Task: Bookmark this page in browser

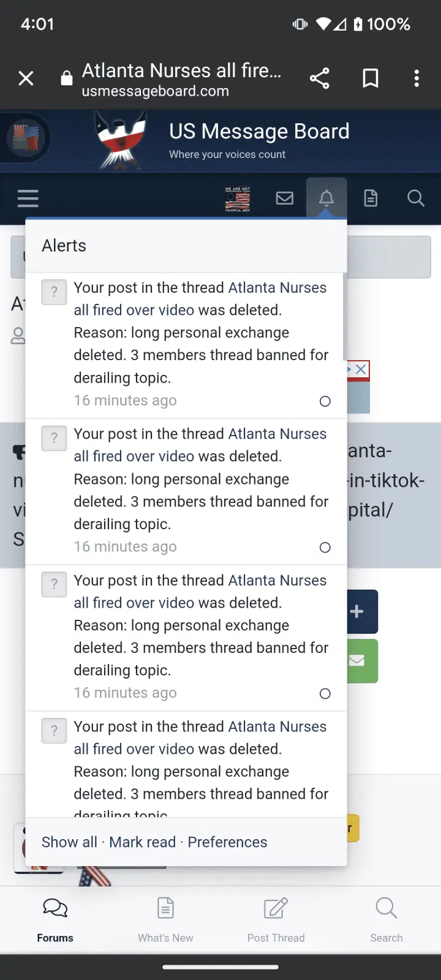Action: pyautogui.click(x=371, y=78)
